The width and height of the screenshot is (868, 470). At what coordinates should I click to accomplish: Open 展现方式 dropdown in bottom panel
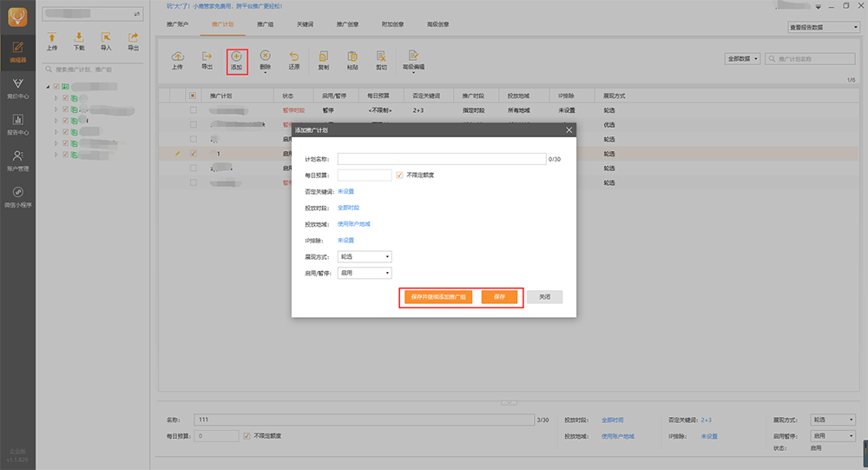(832, 420)
